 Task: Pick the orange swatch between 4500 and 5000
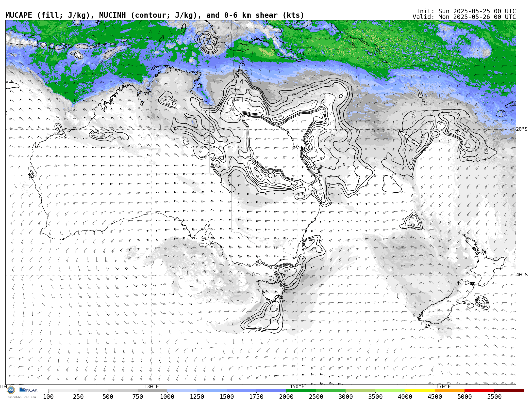pyautogui.click(x=450, y=391)
